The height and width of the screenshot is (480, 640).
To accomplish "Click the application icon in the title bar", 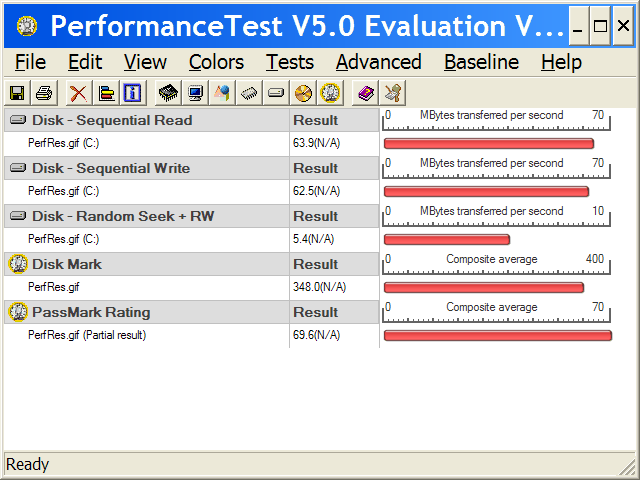I will (27, 26).
